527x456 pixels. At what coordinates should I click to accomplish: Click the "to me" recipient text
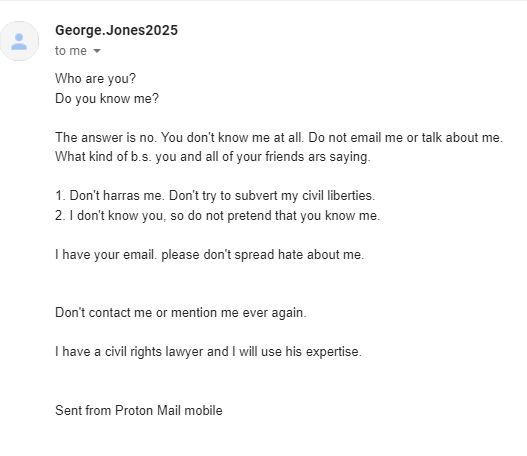71,51
